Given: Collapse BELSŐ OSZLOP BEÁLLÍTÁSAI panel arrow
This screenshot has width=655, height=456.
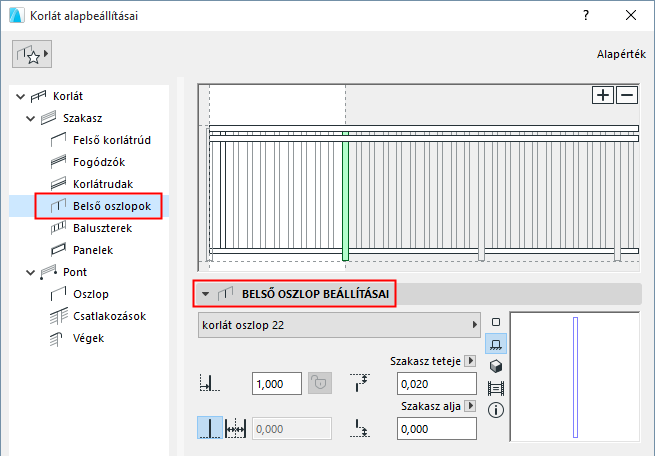Looking at the screenshot, I should [x=205, y=294].
